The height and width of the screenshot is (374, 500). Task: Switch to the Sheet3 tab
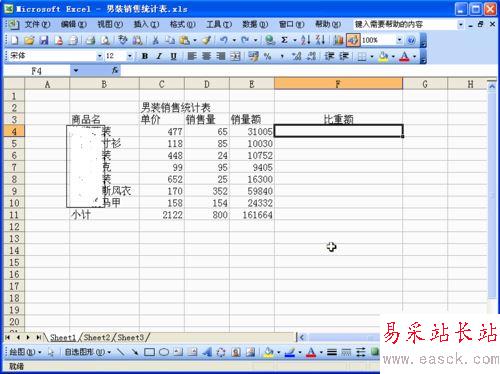(x=131, y=338)
